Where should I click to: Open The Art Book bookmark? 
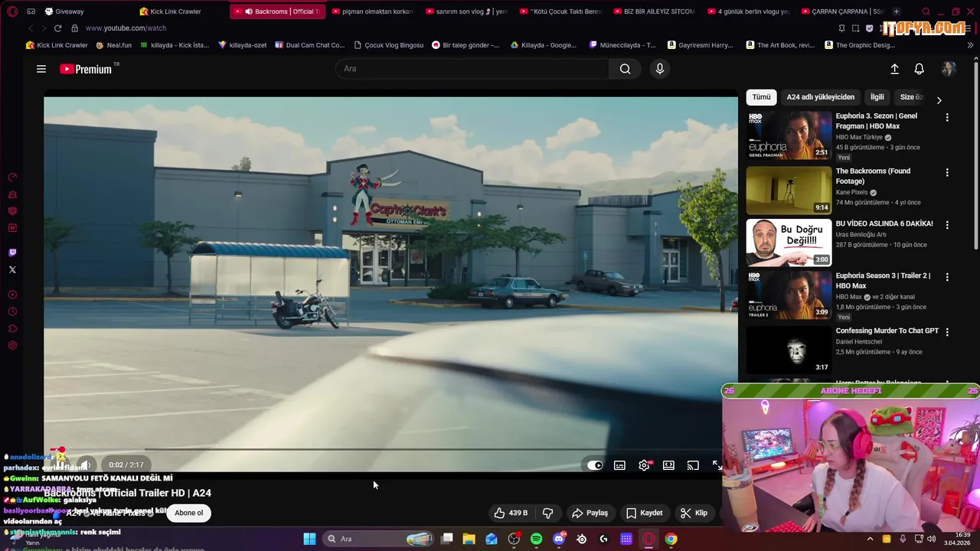(x=779, y=45)
